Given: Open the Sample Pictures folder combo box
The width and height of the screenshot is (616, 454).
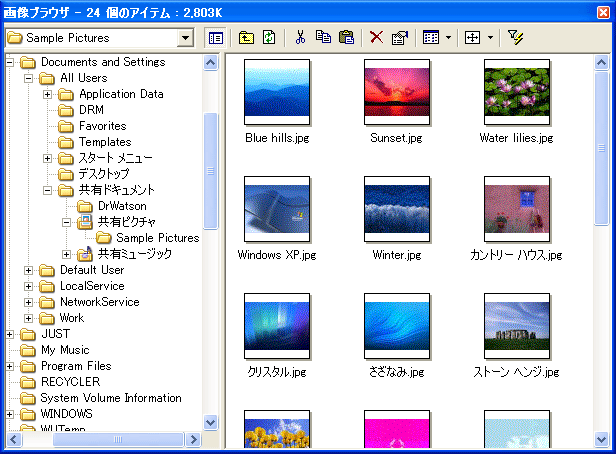Looking at the screenshot, I should coord(100,38).
